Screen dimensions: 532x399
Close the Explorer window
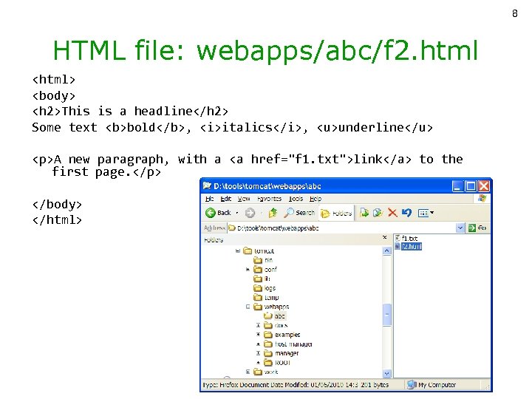point(484,186)
